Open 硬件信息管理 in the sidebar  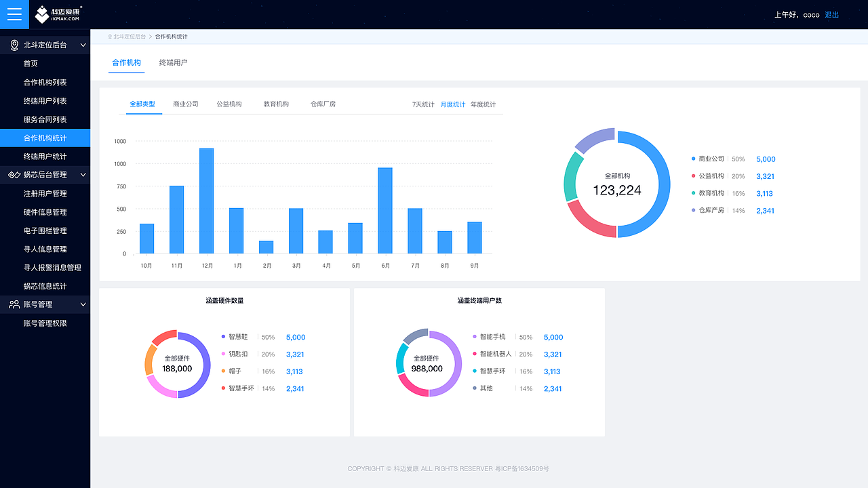(45, 212)
